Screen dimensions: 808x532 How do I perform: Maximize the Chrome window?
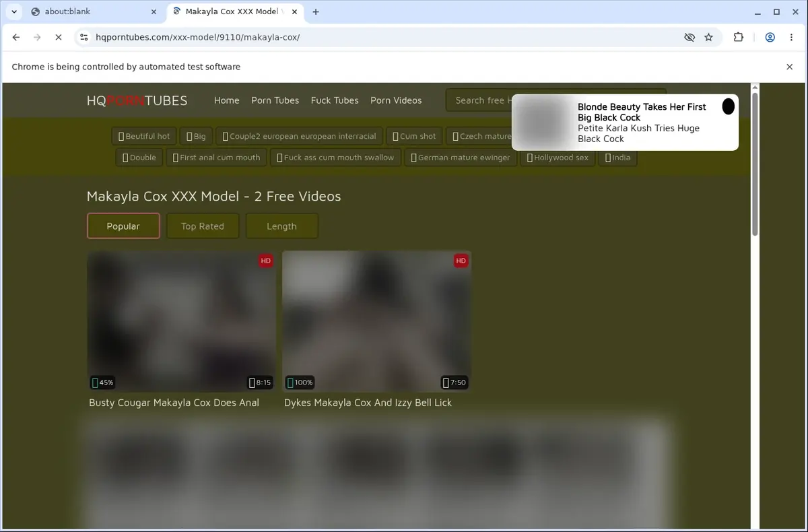point(776,11)
